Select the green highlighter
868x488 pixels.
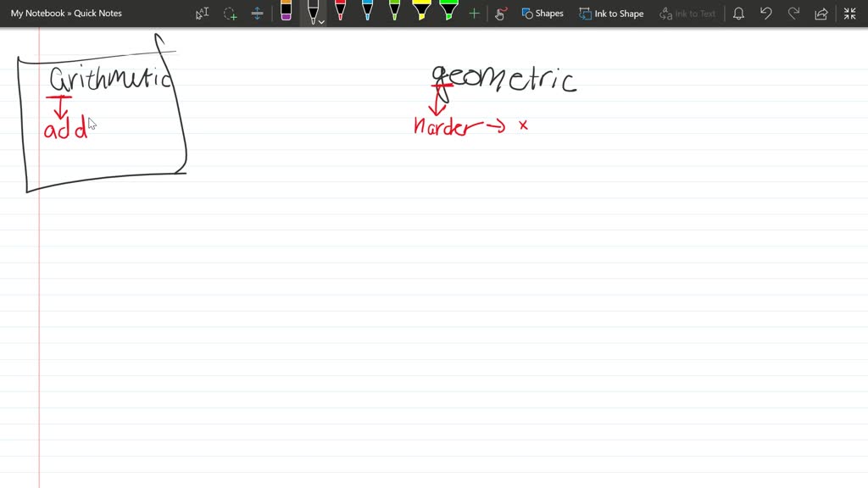pos(448,12)
